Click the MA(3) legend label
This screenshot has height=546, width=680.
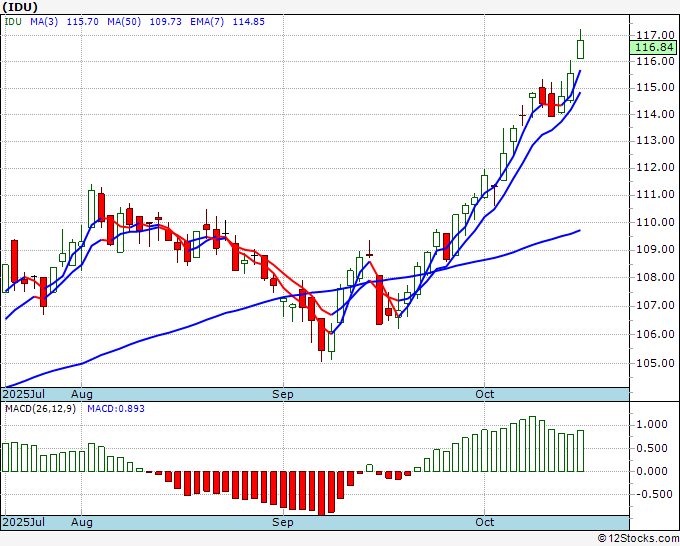tap(44, 22)
